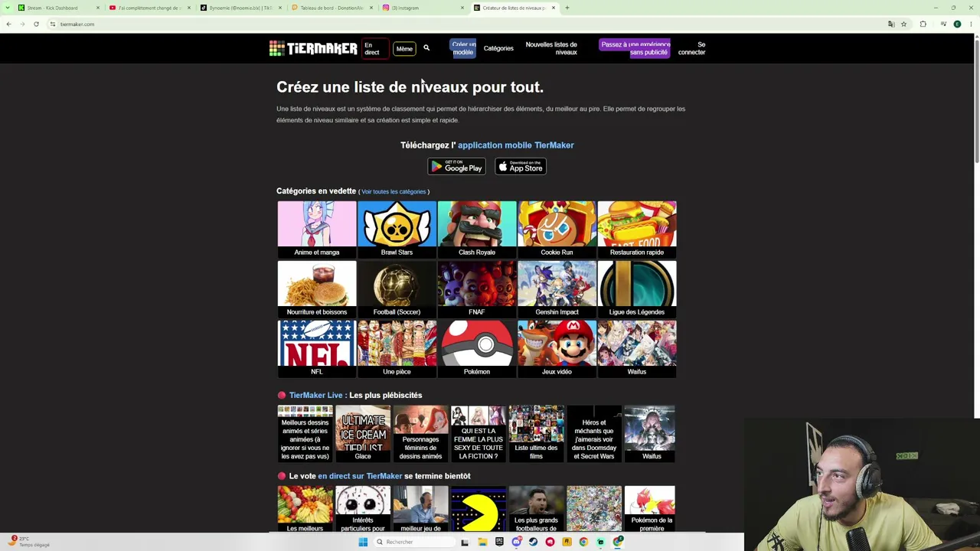Open Epic Games Launcher in the taskbar
The width and height of the screenshot is (980, 551).
point(499,542)
